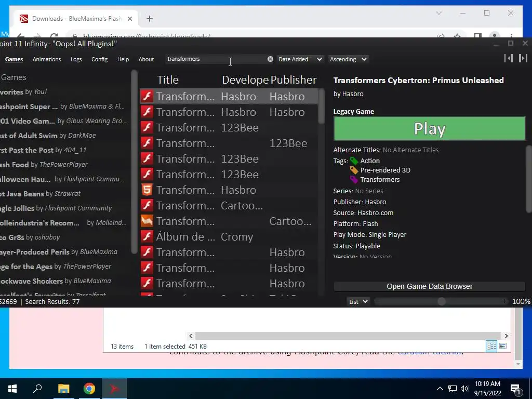Select the HTML5 Transformers game by Hasbro
Image resolution: width=532 pixels, height=399 pixels.
(x=229, y=190)
